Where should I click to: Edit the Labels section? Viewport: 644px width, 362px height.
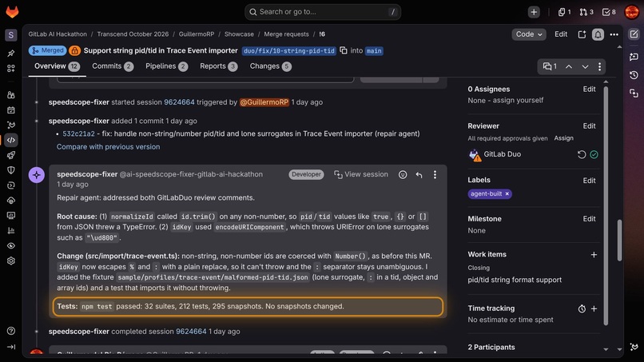pos(589,181)
